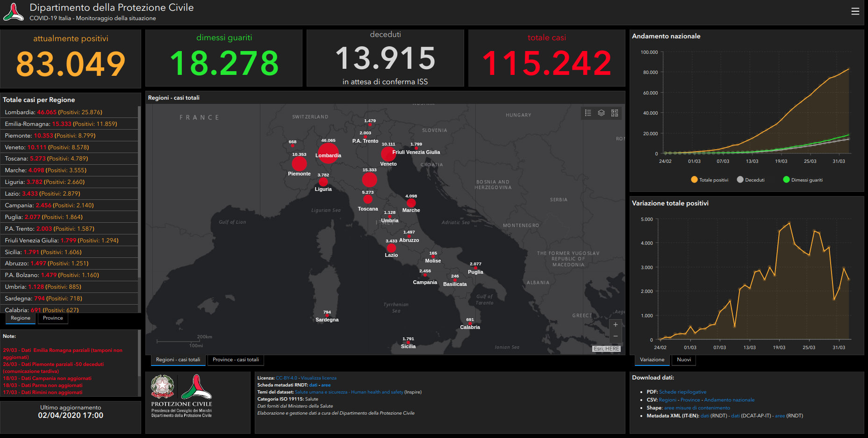Click the Piemonte red circle on map
Screen dimensions: 868x438
pos(299,163)
